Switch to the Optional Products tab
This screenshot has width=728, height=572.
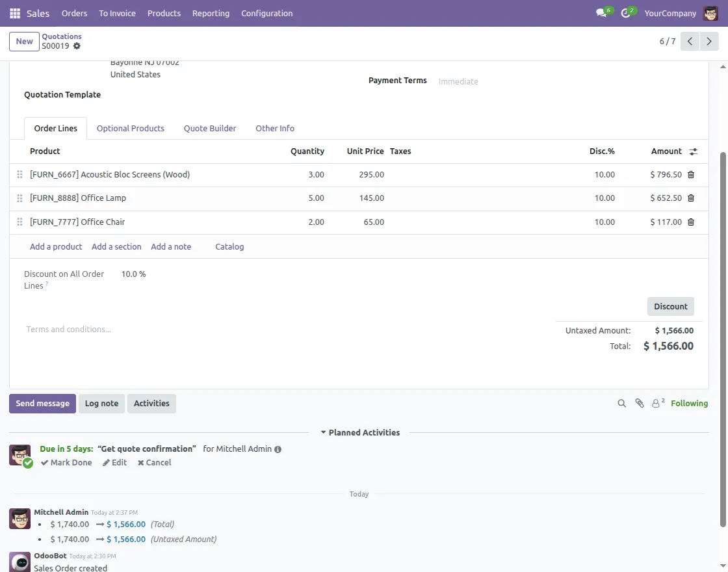130,129
